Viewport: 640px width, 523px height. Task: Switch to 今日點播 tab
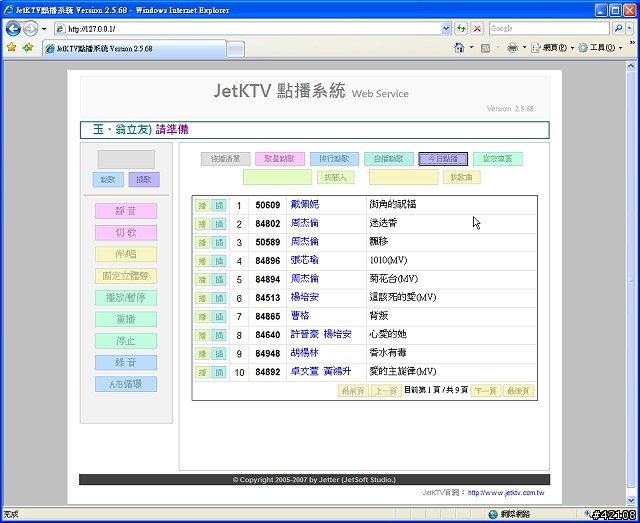point(443,159)
